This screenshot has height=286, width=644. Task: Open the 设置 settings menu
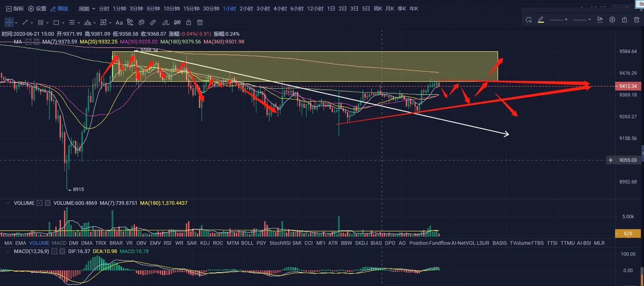point(37,9)
